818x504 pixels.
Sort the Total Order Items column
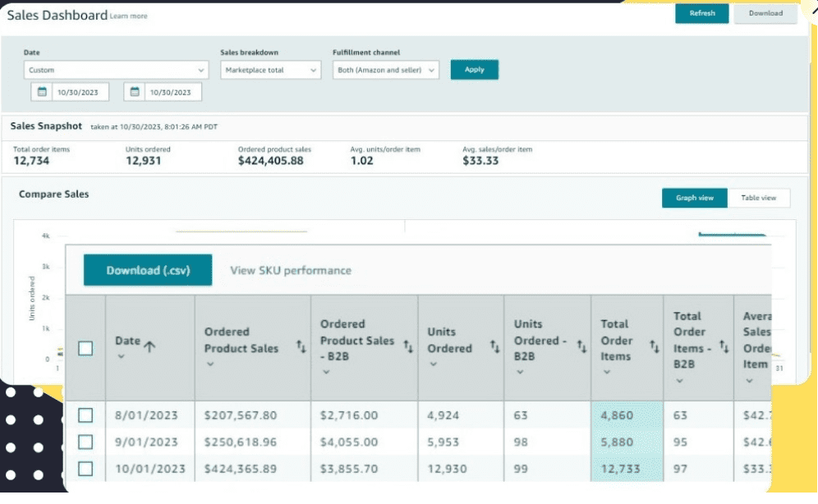[x=654, y=347]
